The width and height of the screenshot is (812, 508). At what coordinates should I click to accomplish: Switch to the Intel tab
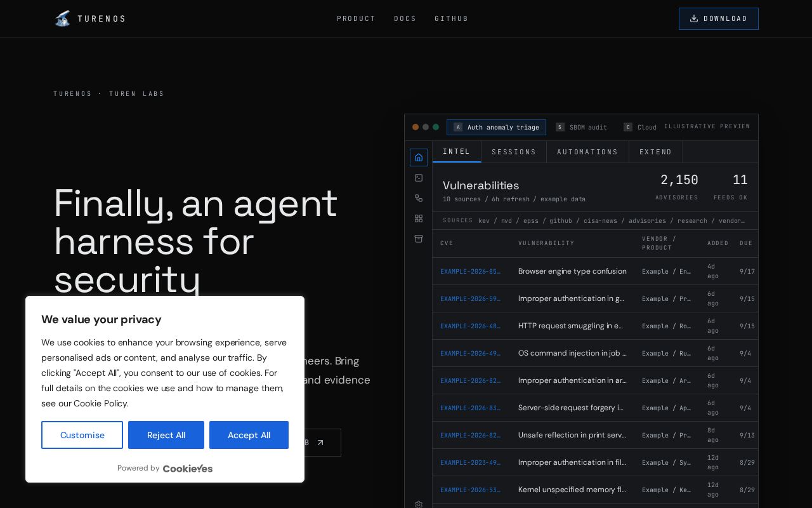[457, 152]
